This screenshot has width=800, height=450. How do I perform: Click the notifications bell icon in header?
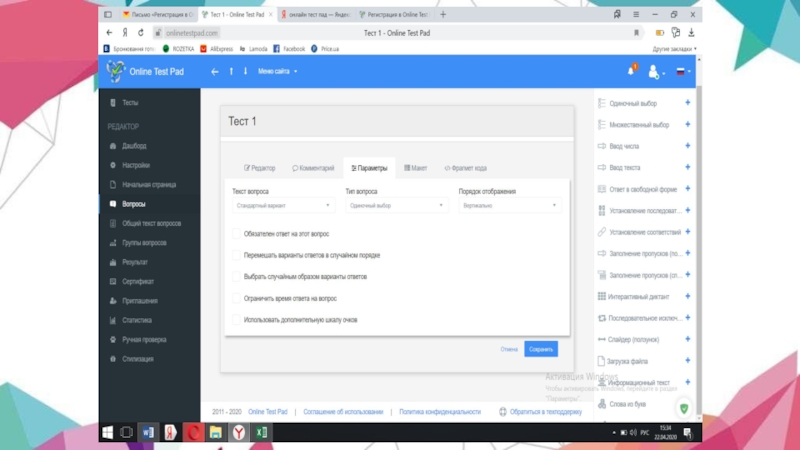(632, 71)
